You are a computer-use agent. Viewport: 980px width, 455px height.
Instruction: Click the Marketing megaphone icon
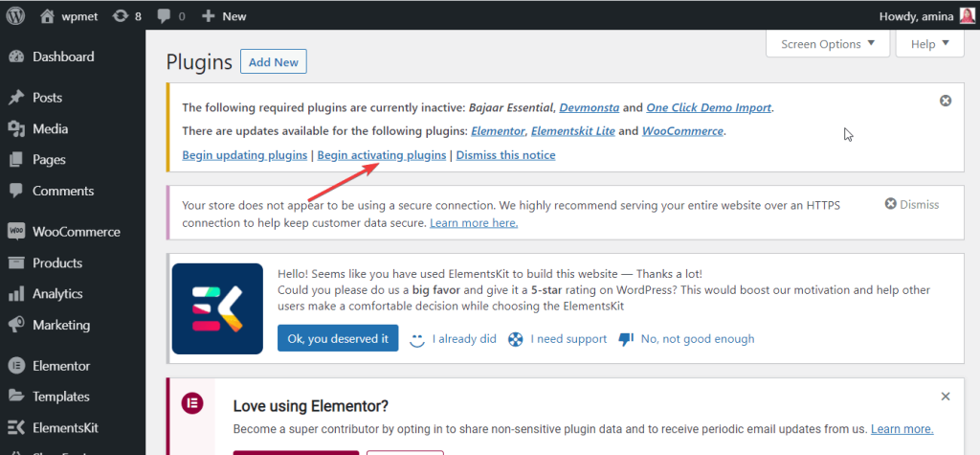click(16, 325)
